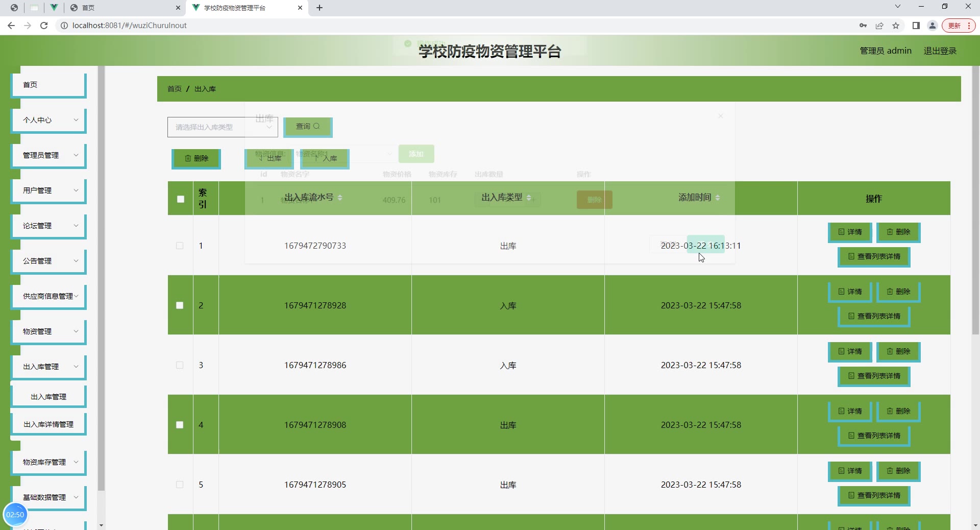
Task: View site information icon beside localhost URL
Action: (x=64, y=26)
